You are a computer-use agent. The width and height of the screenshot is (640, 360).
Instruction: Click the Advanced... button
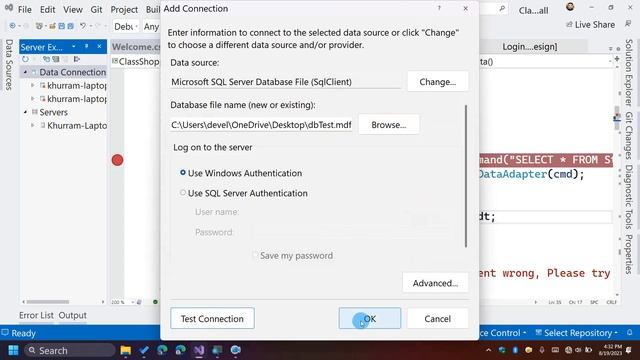(435, 283)
